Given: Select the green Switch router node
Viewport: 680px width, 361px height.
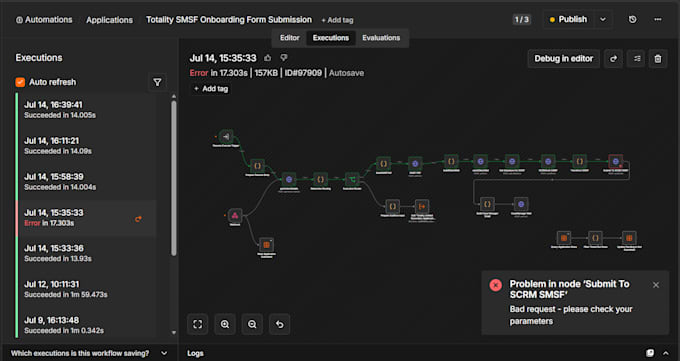Looking at the screenshot, I should click(352, 179).
